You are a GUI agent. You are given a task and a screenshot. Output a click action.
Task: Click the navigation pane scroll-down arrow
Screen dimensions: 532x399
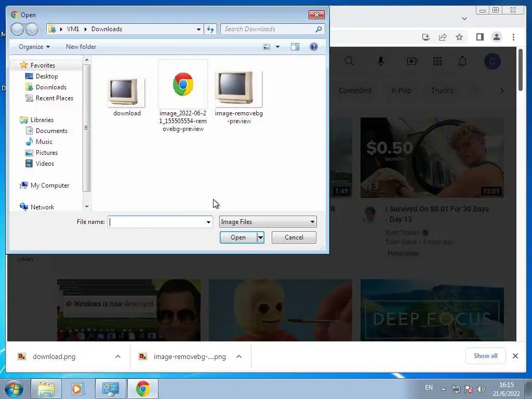pos(87,206)
